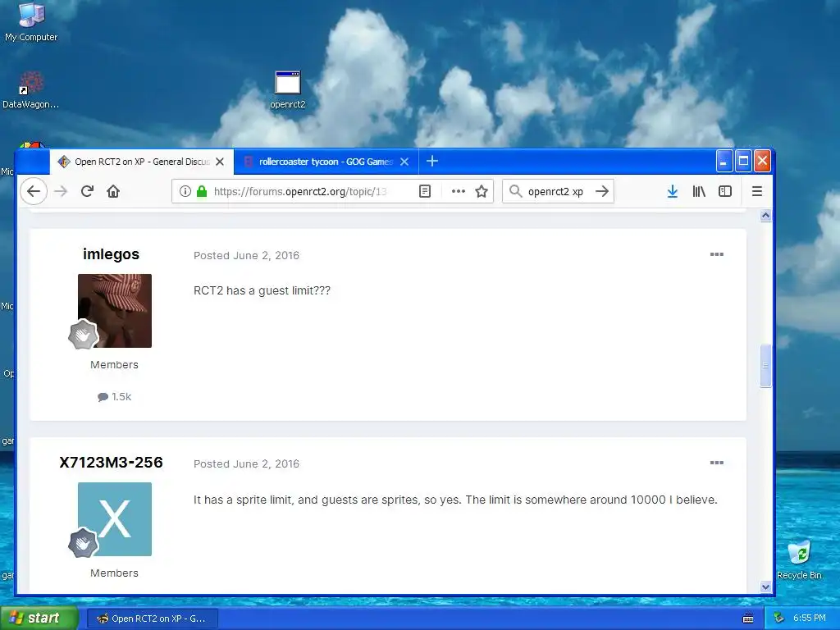Viewport: 840px width, 630px height.
Task: Select DataWagon desktop shortcut
Action: (30, 90)
